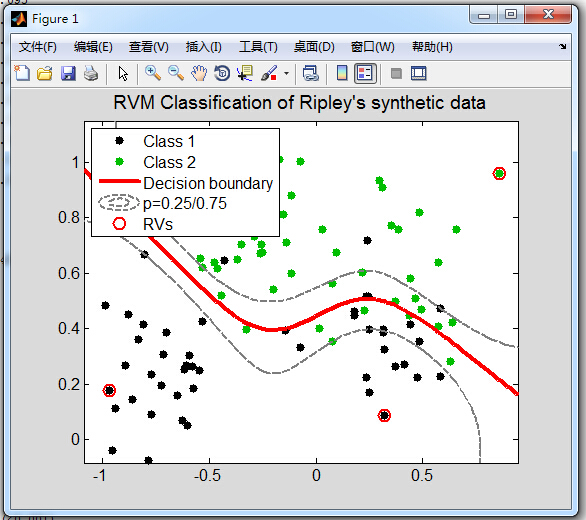Select the Zoom Out magnifier tool
The image size is (586, 520).
coord(176,73)
